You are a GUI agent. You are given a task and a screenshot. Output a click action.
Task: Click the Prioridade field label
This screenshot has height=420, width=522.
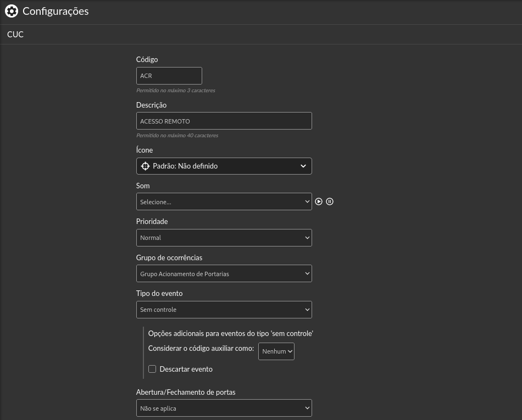152,221
